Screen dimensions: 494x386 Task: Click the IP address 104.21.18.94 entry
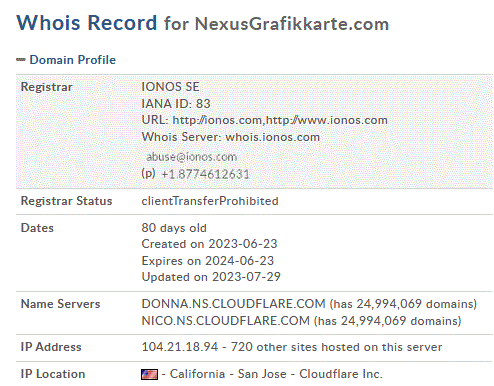180,347
